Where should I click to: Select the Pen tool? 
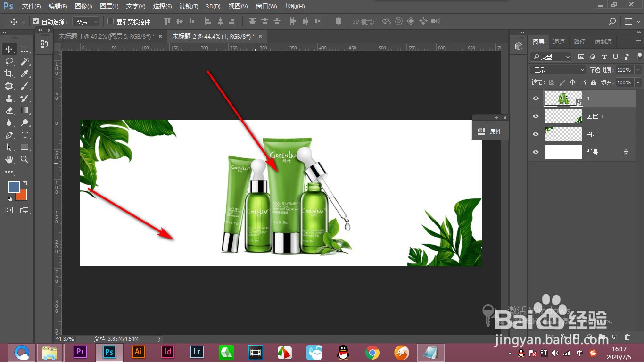(9, 135)
